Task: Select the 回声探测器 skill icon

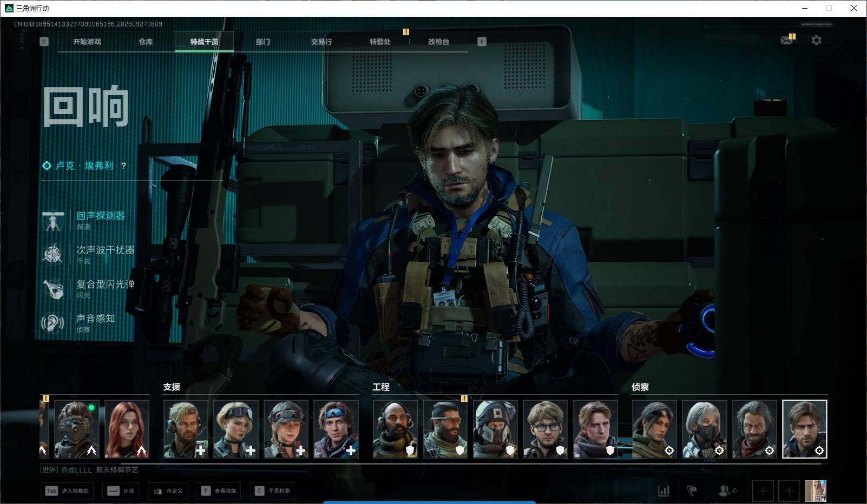Action: pyautogui.click(x=53, y=221)
